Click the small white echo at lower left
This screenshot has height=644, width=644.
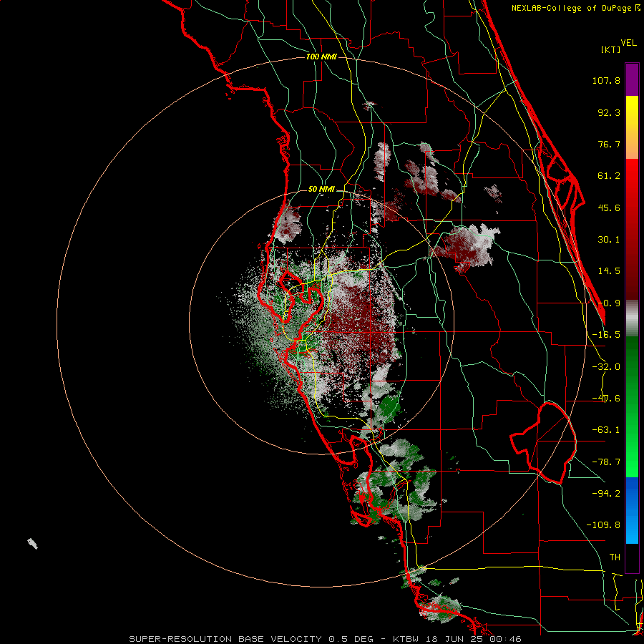pyautogui.click(x=32, y=543)
